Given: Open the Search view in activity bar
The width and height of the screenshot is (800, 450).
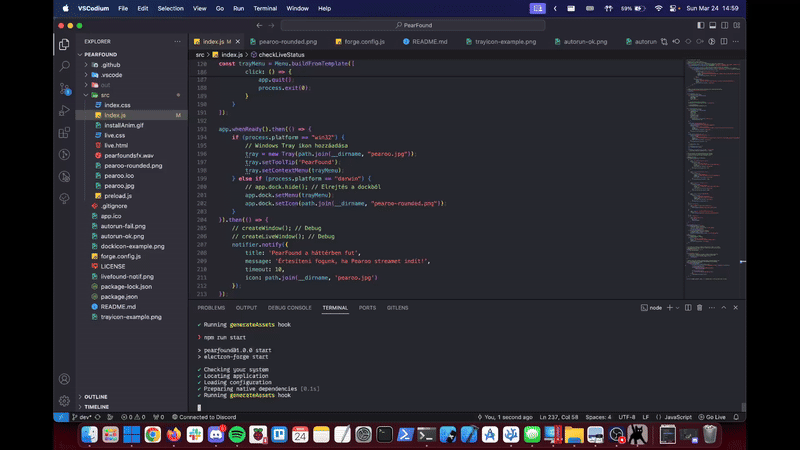Looking at the screenshot, I should coord(64,66).
